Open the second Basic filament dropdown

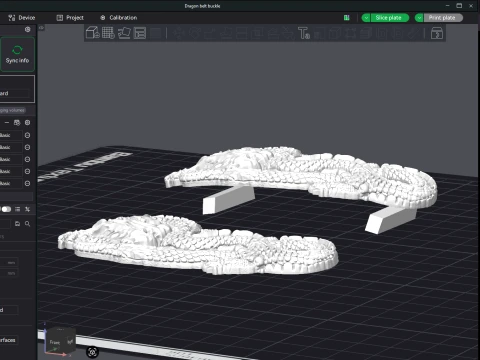pyautogui.click(x=11, y=147)
